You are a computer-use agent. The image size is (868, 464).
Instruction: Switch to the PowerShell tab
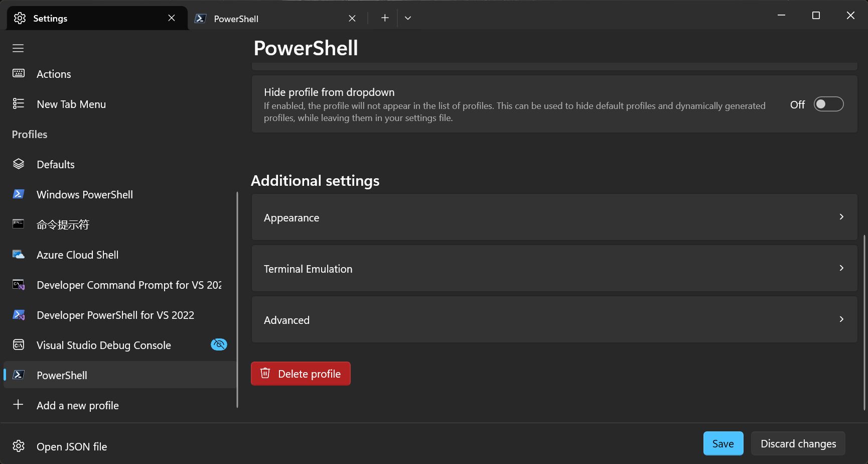pos(277,18)
